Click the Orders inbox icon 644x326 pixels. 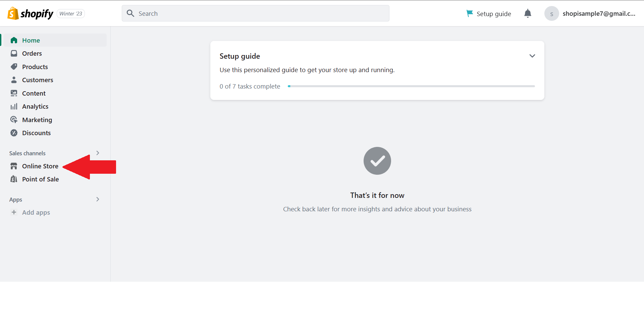click(x=14, y=53)
